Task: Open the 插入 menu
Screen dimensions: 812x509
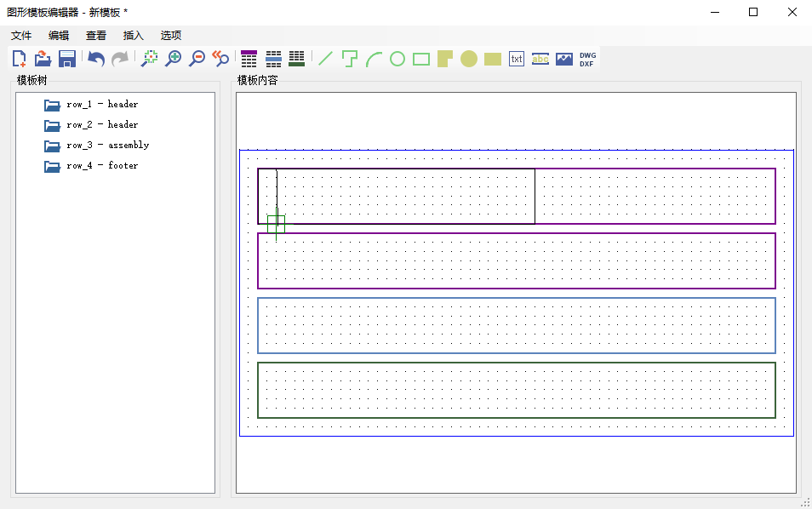Action: [133, 35]
